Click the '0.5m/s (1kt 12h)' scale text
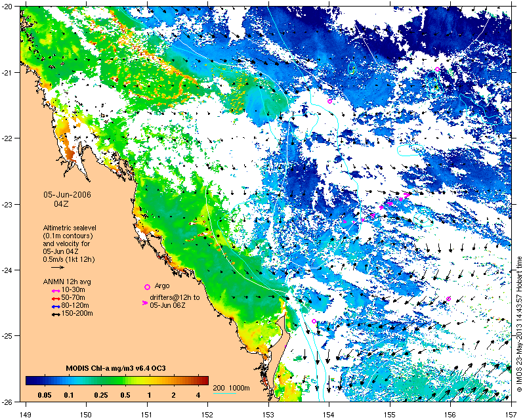Screen dimensions: 525x420 click(69, 259)
